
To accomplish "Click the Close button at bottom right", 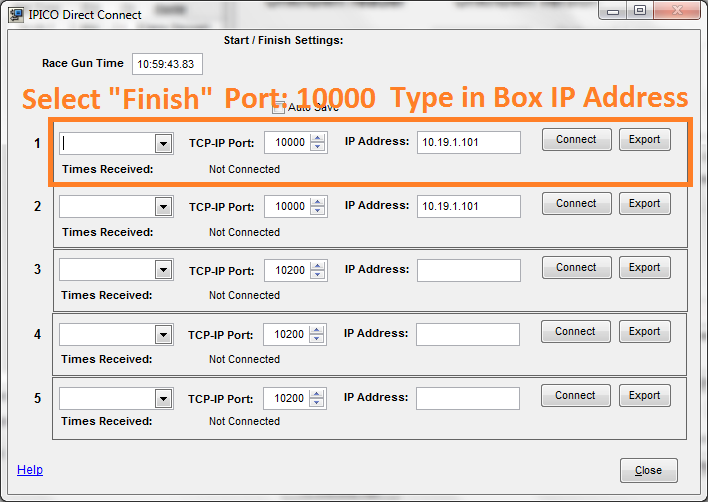I will tap(648, 470).
